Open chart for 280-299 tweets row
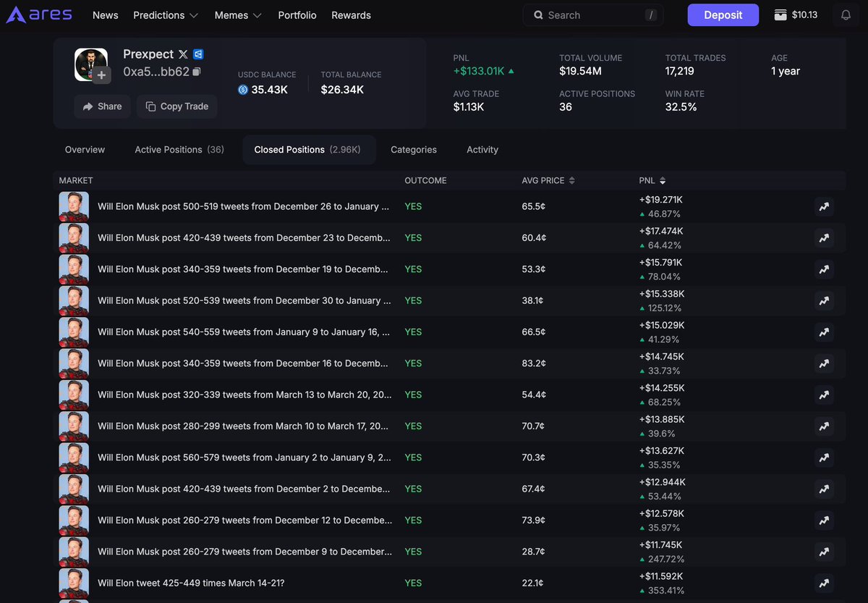 pos(824,426)
